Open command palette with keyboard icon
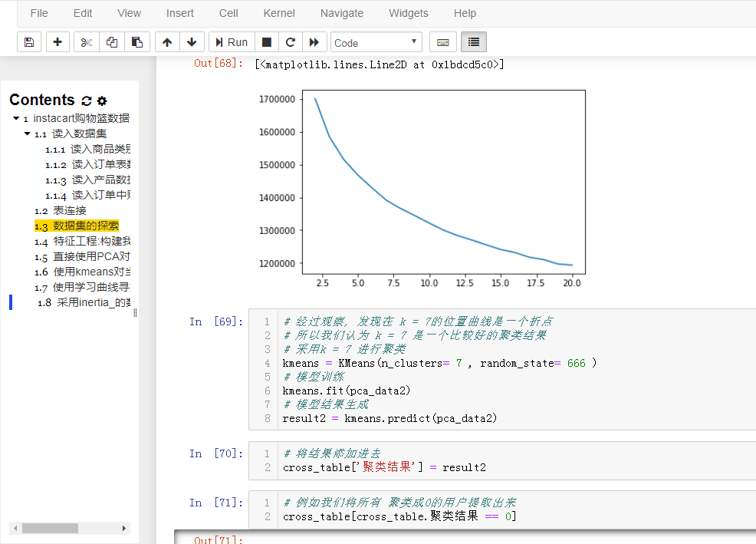This screenshot has width=756, height=544. click(x=442, y=42)
